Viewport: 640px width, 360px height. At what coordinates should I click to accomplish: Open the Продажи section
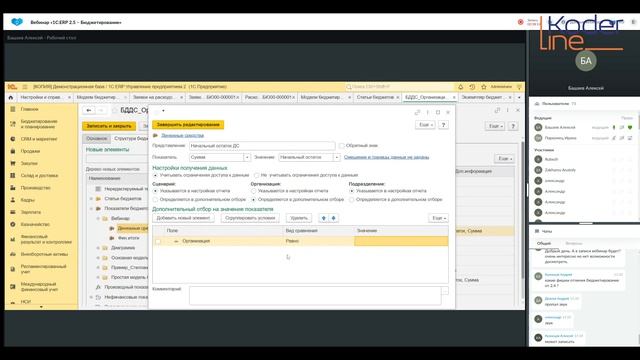(30, 151)
